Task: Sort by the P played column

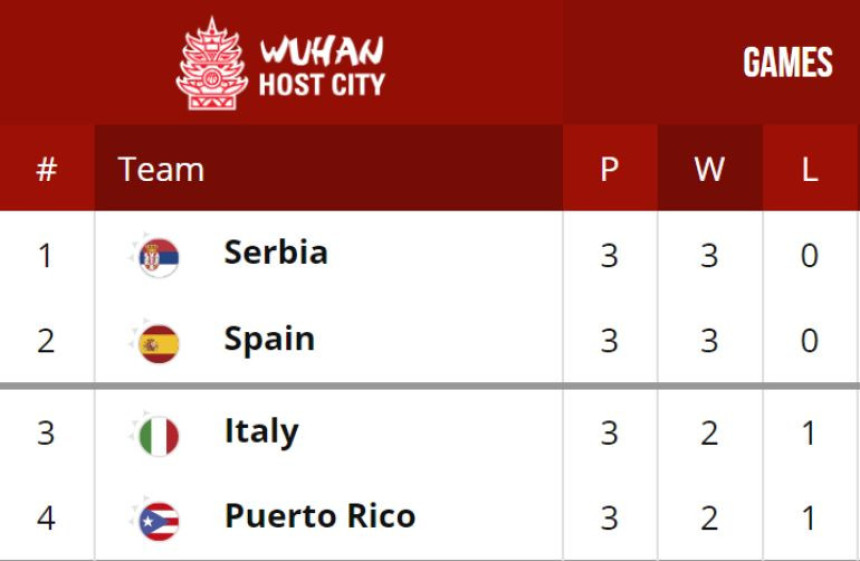Action: (610, 168)
